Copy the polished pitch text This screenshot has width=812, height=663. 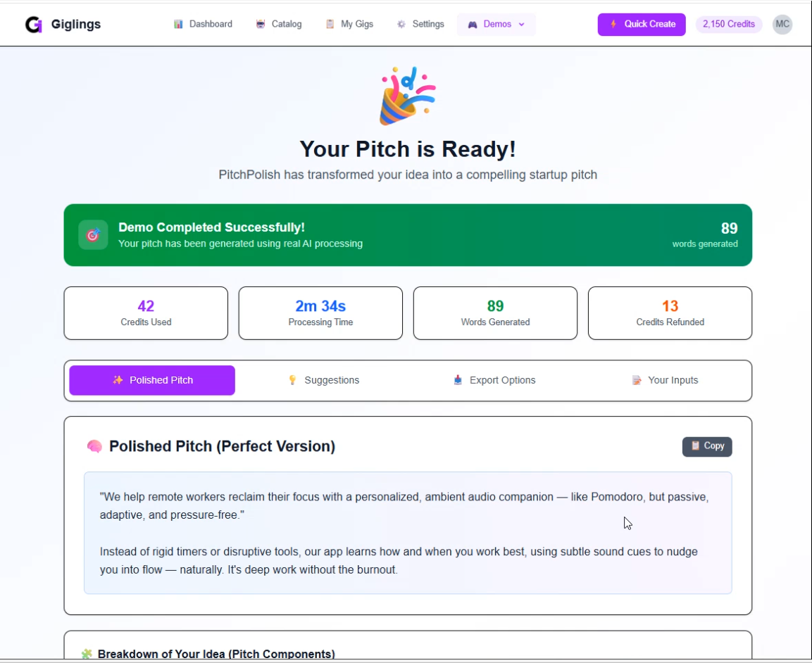707,446
